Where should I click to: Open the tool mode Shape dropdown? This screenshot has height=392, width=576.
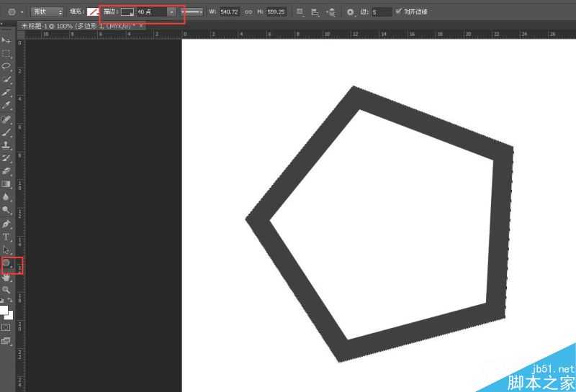[48, 12]
